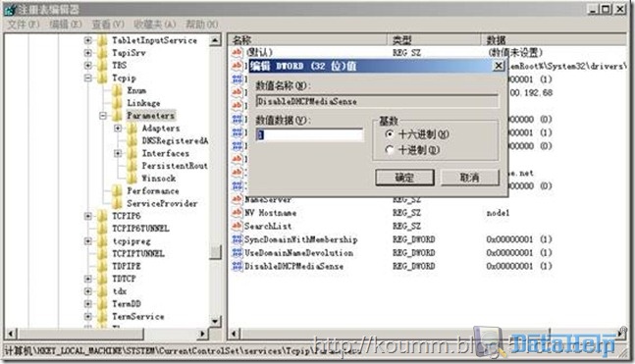
Task: Open the 文件(F) menu
Action: click(x=24, y=25)
